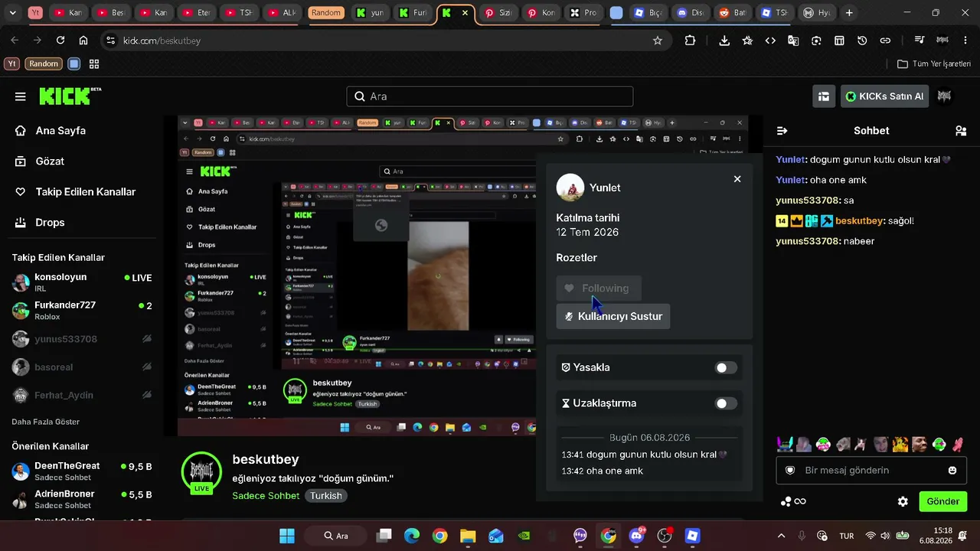Open site information icon in address bar
Image resolution: width=980 pixels, height=551 pixels.
pos(110,41)
